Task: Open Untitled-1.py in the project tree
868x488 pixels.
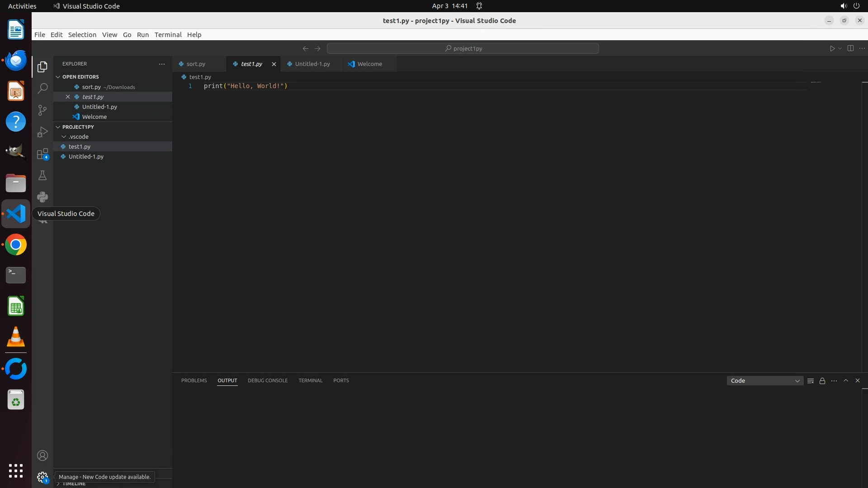Action: coord(86,156)
